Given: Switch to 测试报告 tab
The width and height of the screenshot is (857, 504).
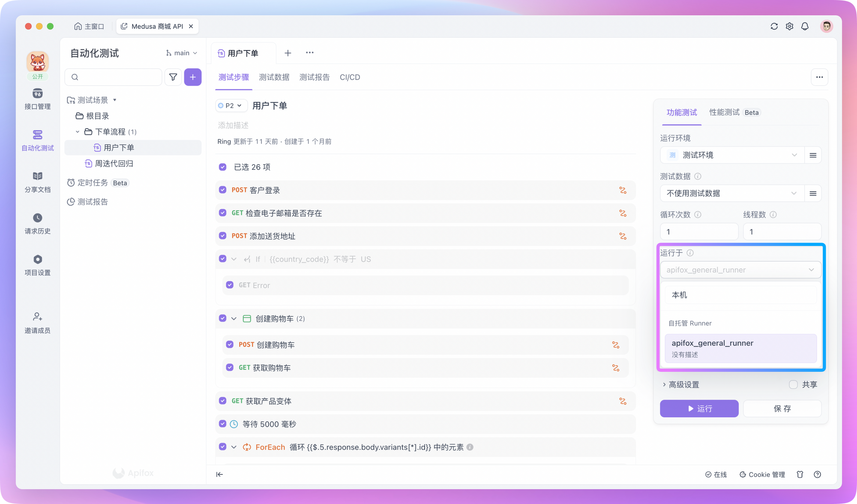Looking at the screenshot, I should [x=315, y=77].
